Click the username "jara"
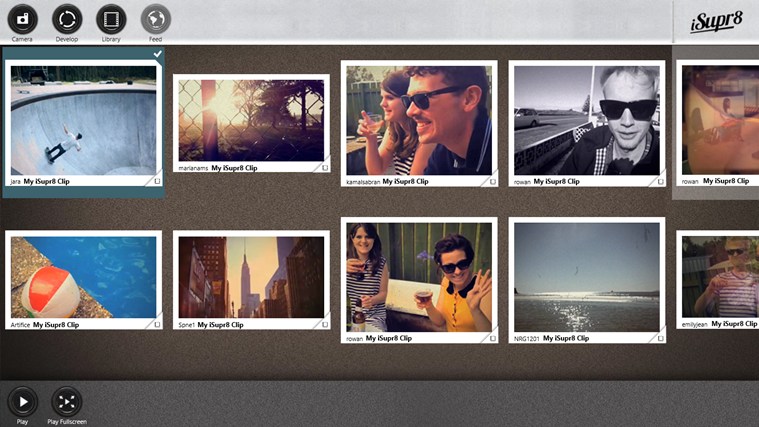This screenshot has height=427, width=759. click(x=15, y=182)
